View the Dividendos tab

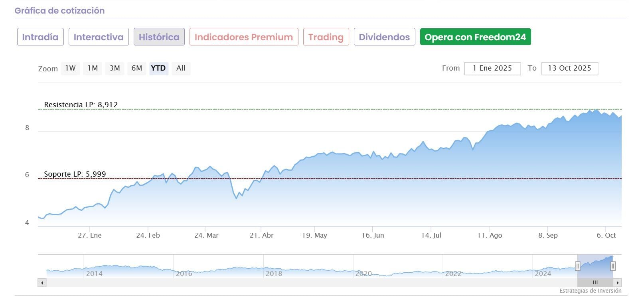pyautogui.click(x=384, y=37)
